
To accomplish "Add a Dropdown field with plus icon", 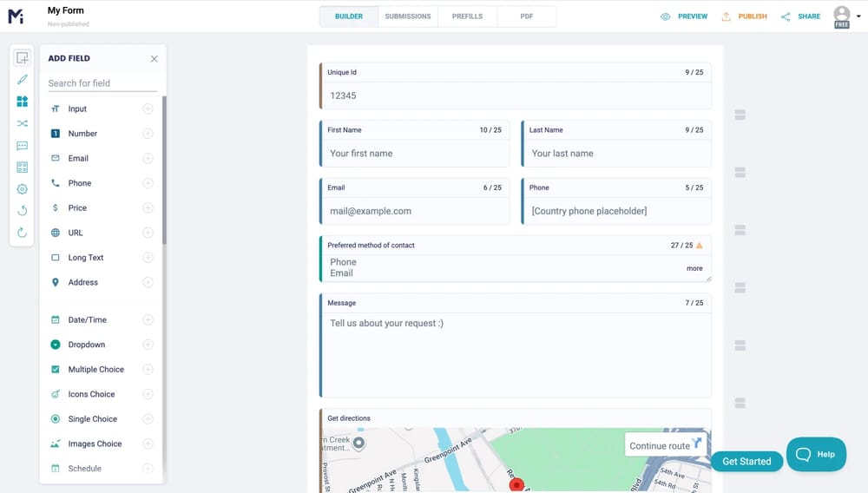I will coord(148,345).
